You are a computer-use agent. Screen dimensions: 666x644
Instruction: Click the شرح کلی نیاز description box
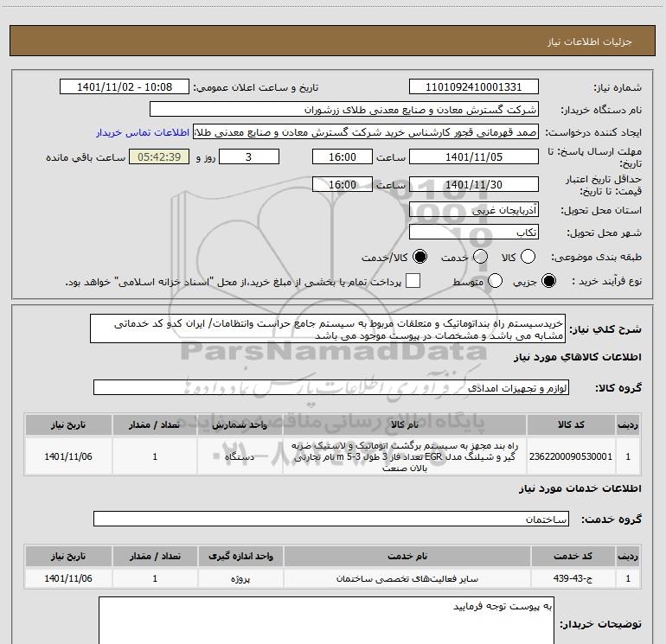click(328, 329)
